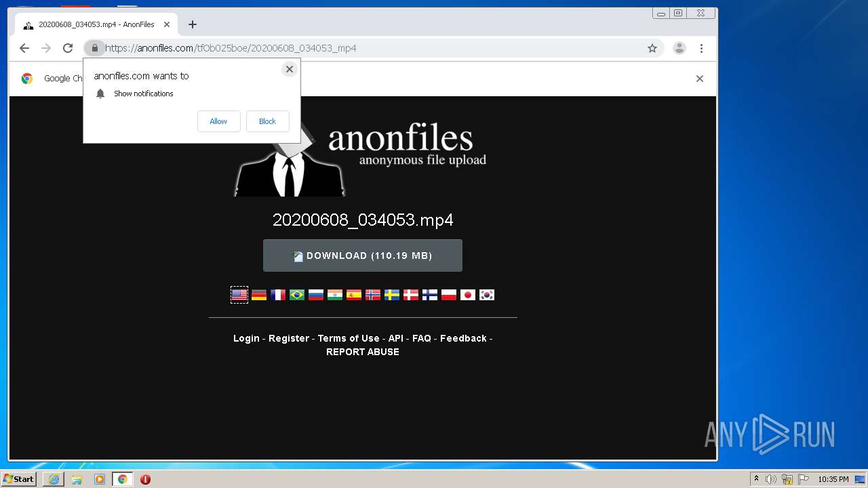This screenshot has width=868, height=488.
Task: Select the 20200608_034053.mp4 tab
Action: 96,24
